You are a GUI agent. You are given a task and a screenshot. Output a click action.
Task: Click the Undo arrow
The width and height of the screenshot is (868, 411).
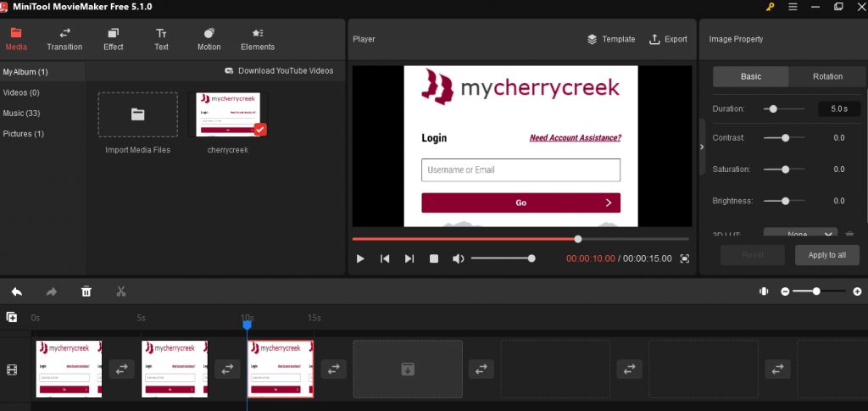click(x=17, y=292)
